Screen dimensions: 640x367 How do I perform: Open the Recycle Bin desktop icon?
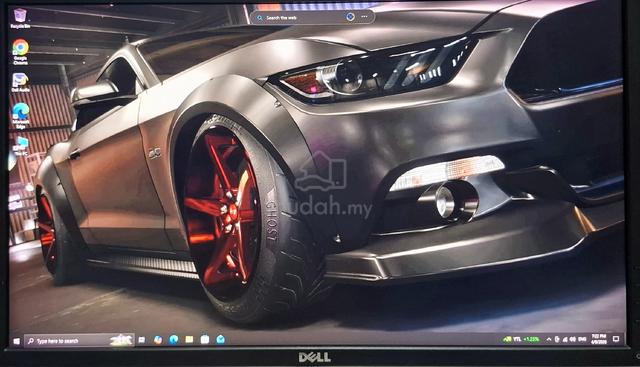pyautogui.click(x=20, y=18)
